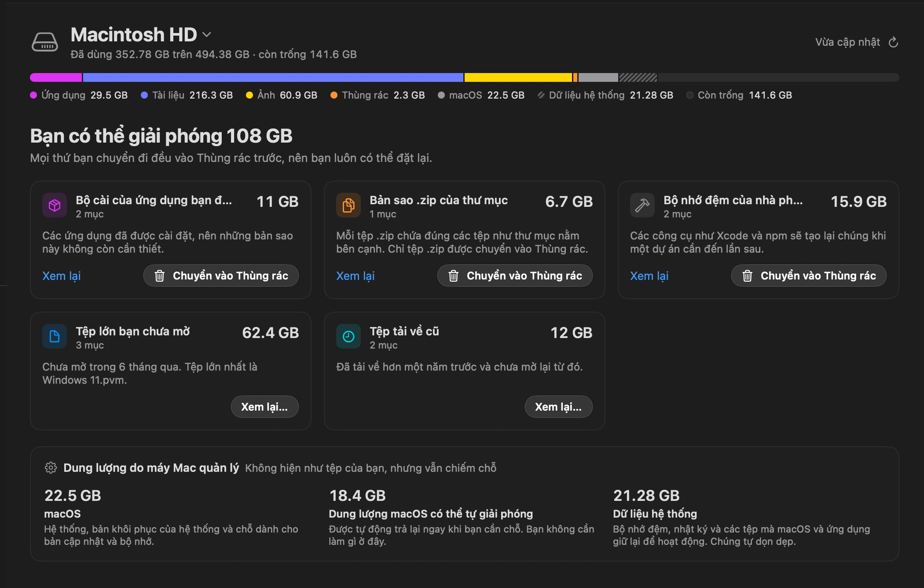The height and width of the screenshot is (588, 924).
Task: Click the Ảnh 60.9 GB legend entry
Action: tap(282, 95)
